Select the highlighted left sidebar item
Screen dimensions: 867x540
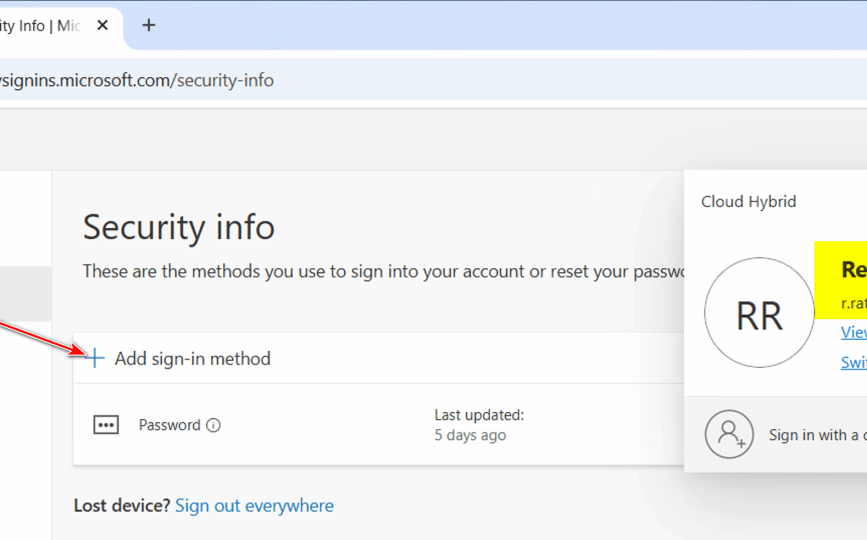click(25, 294)
